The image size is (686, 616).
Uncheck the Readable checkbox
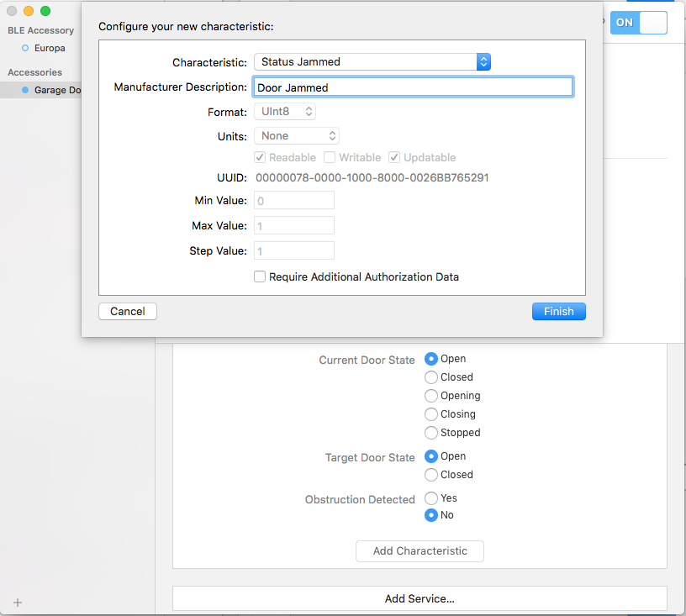(x=260, y=157)
